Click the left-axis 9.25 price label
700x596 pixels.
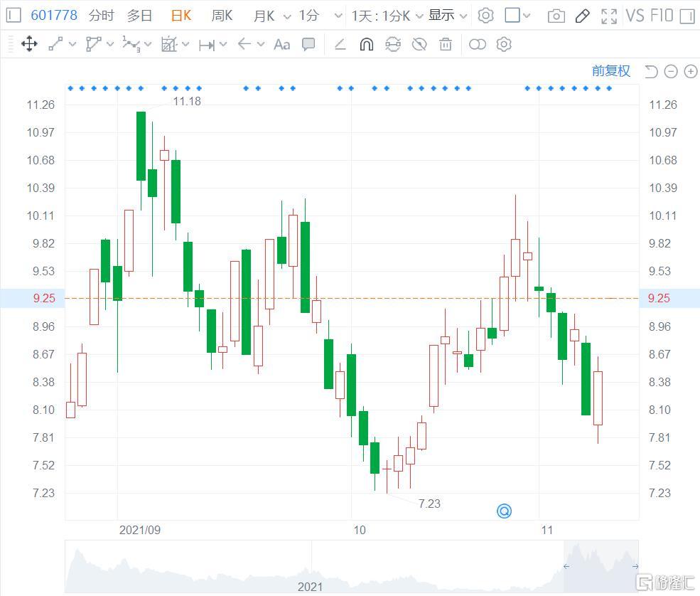44,299
